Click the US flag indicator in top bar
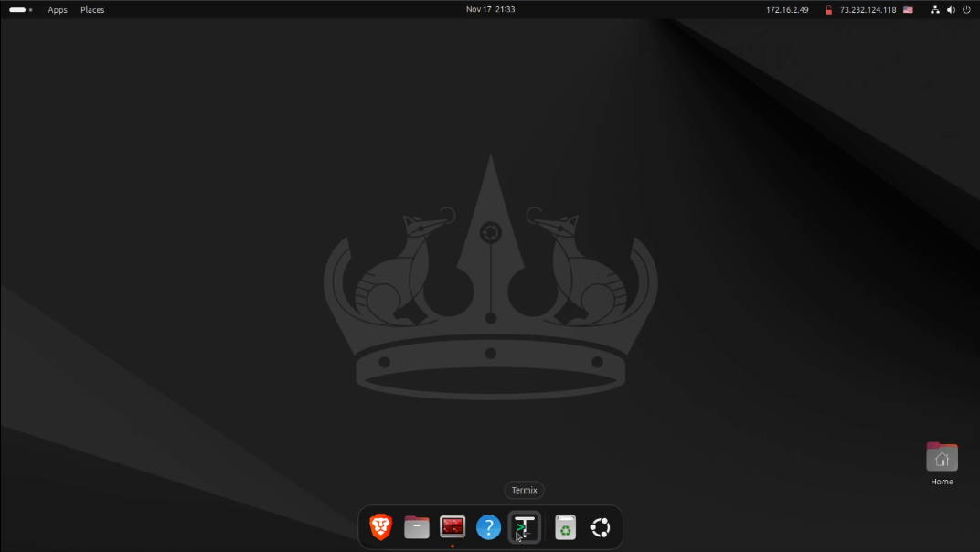The width and height of the screenshot is (980, 552). tap(908, 10)
